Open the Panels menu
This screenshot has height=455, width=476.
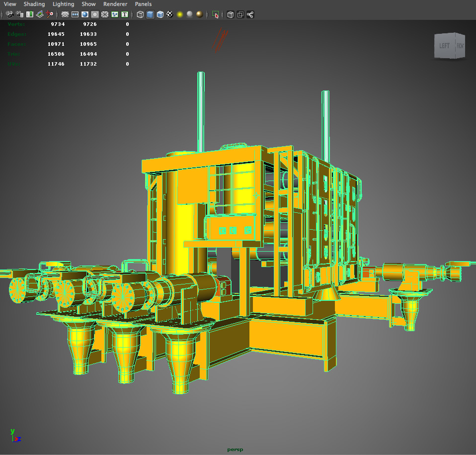point(143,4)
